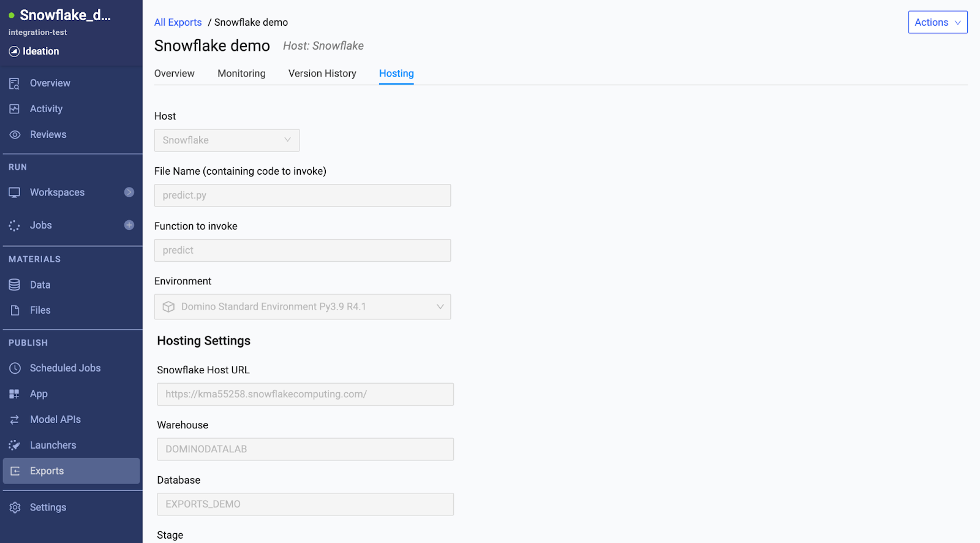
Task: Switch to the Monitoring tab
Action: (x=241, y=74)
